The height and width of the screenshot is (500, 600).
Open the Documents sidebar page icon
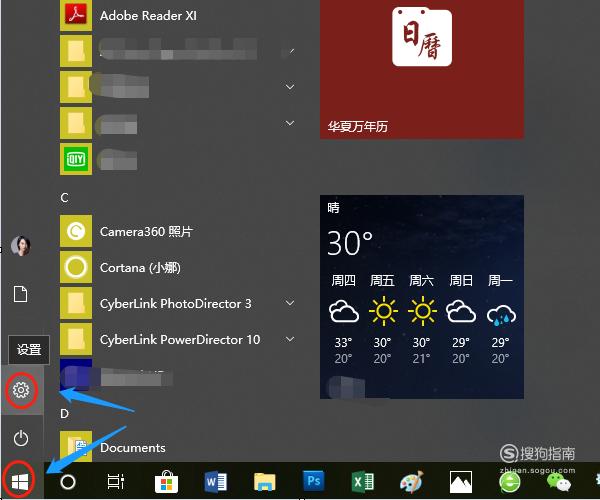(21, 294)
